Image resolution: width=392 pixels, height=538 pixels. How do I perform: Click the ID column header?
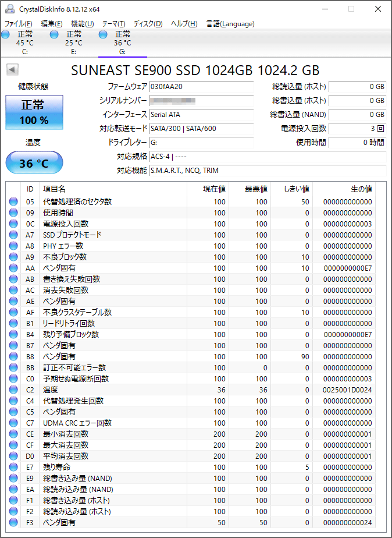(x=30, y=189)
